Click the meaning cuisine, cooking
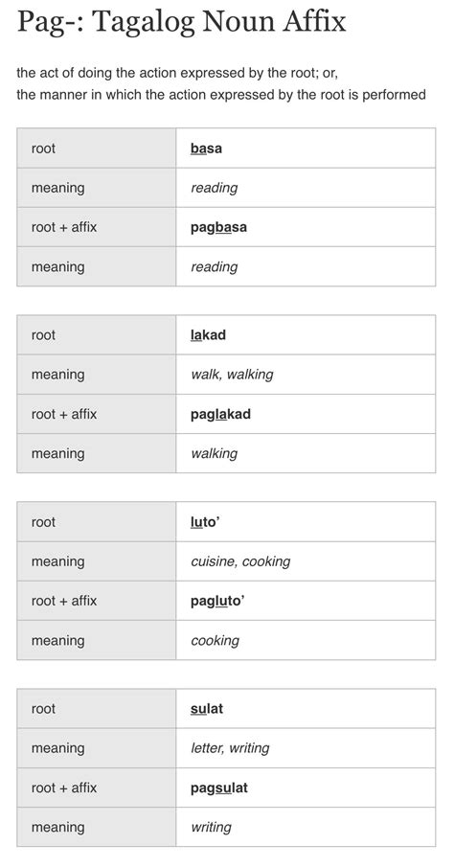454x868 pixels. pyautogui.click(x=240, y=561)
